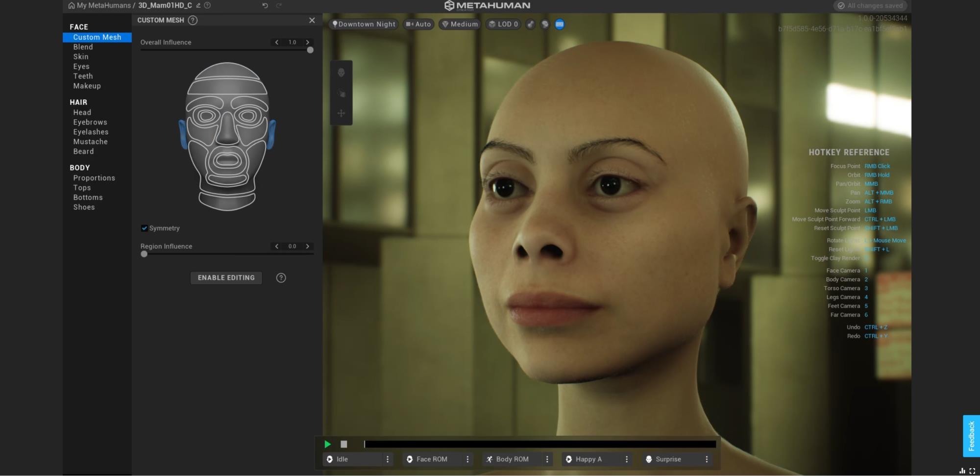The image size is (980, 476).
Task: Toggle fullscreen with the corner expand icon
Action: (972, 471)
